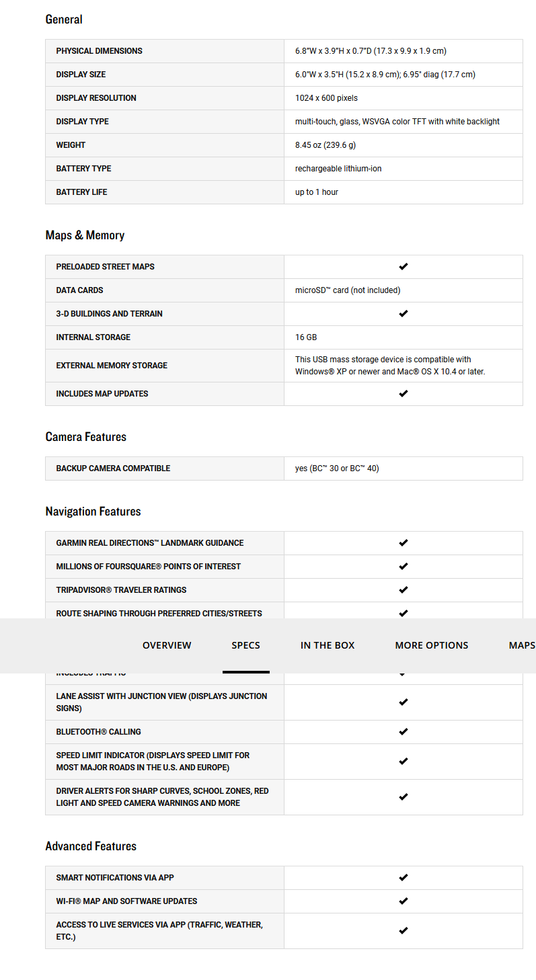536x980 pixels.
Task: Click the Bluetooth Calling checkmark icon
Action: point(404,732)
